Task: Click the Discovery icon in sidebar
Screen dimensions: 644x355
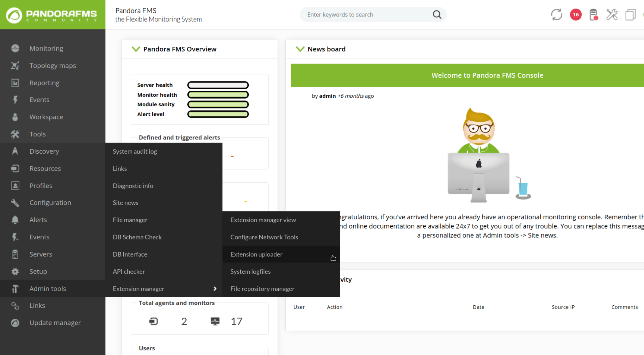Action: click(15, 151)
